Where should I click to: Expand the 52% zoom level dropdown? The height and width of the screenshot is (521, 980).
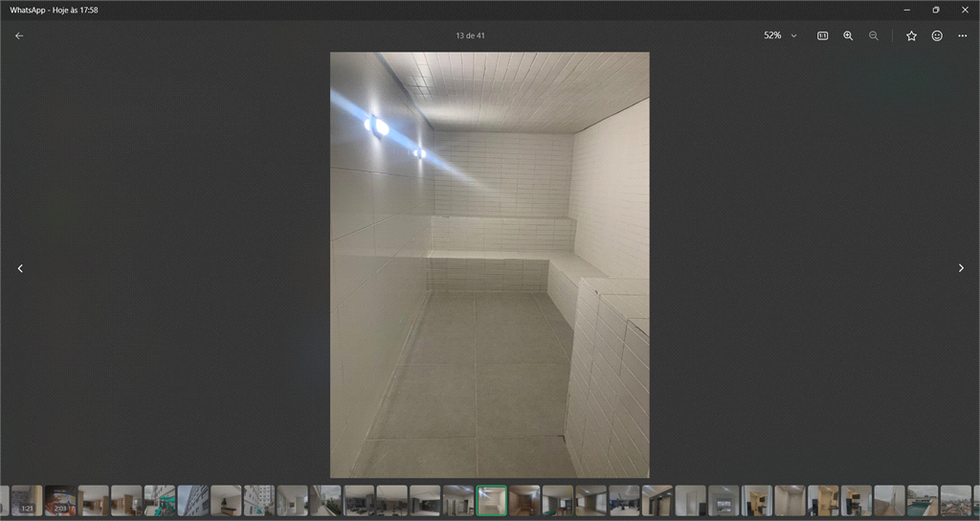793,35
